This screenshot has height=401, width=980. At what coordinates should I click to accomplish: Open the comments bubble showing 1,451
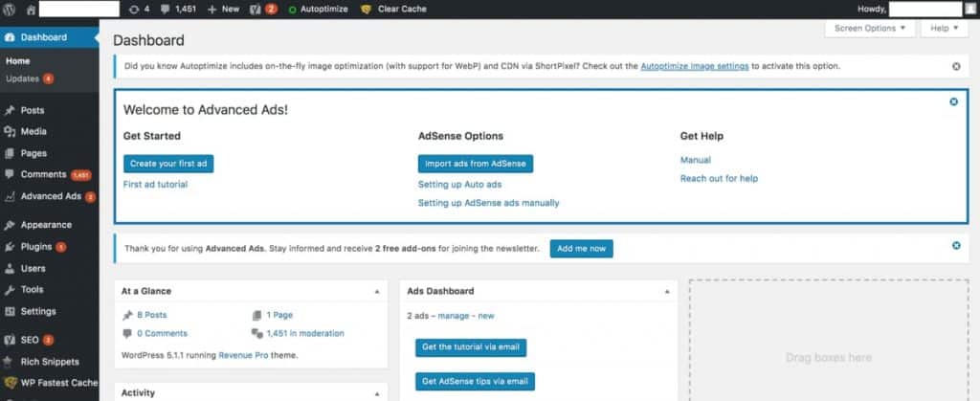coord(178,10)
